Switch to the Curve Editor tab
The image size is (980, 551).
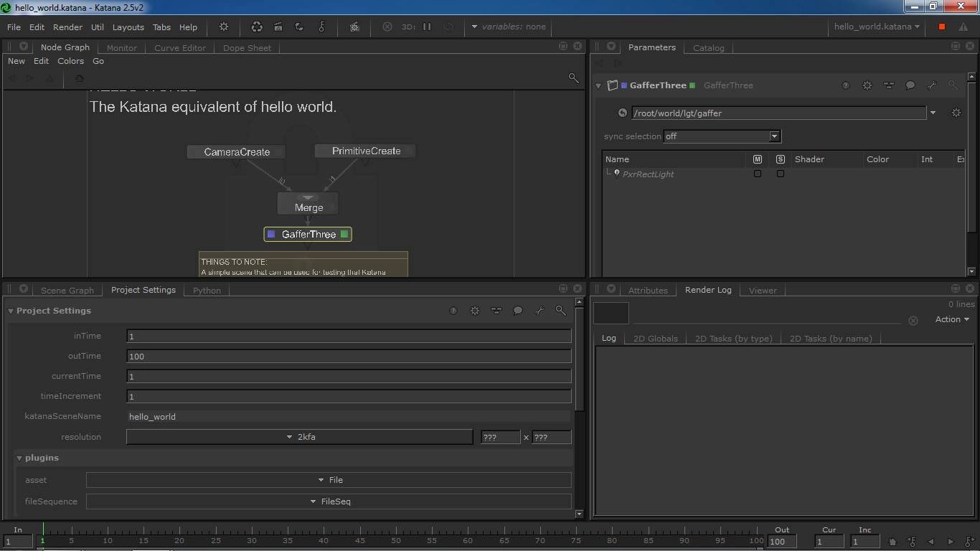[180, 48]
